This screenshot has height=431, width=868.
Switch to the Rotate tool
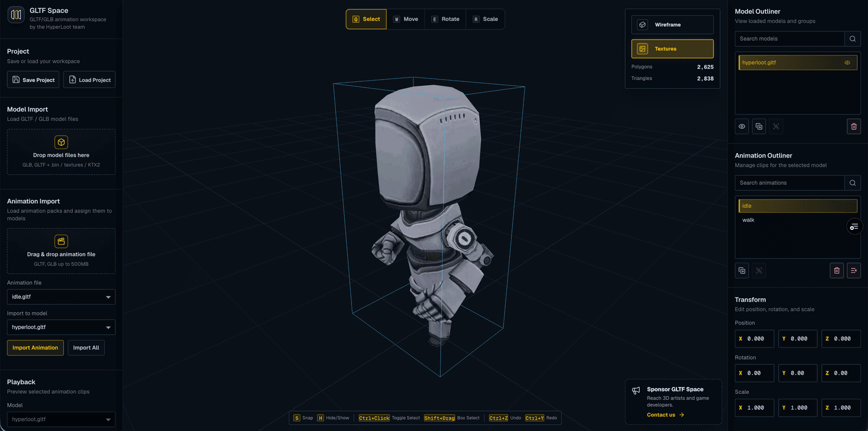445,19
